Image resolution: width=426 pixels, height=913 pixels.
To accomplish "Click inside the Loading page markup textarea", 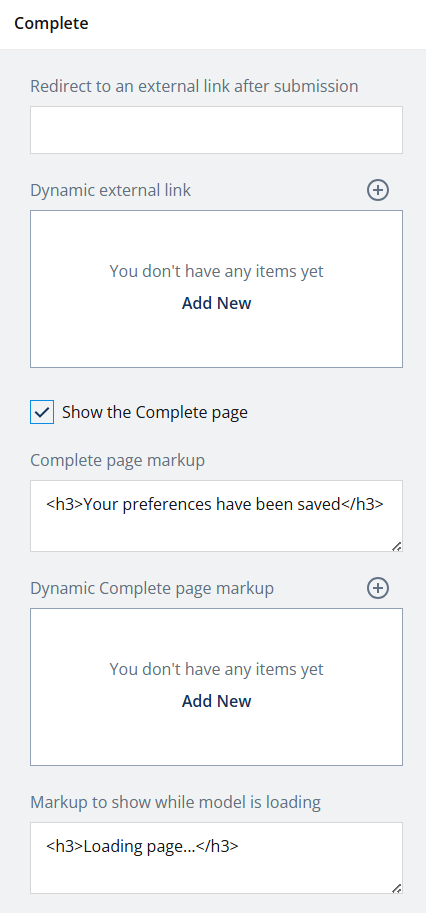I will point(216,858).
